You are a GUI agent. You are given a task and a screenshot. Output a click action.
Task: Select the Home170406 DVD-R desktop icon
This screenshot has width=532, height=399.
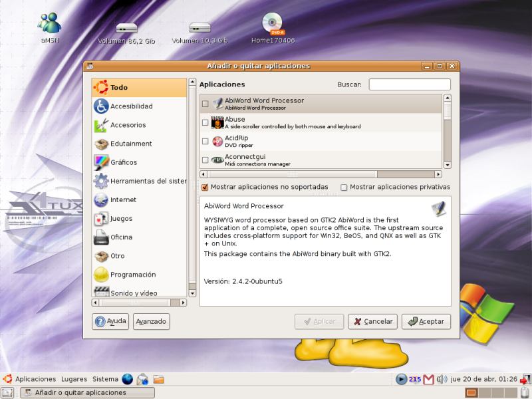pos(273,28)
